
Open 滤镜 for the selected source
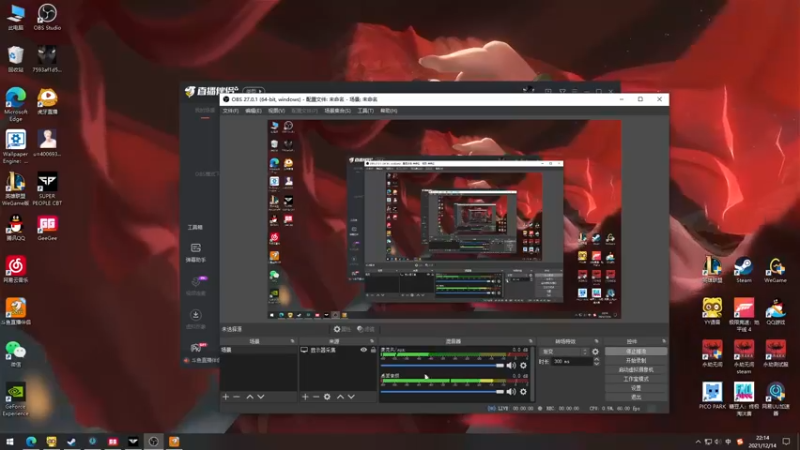pyautogui.click(x=365, y=329)
